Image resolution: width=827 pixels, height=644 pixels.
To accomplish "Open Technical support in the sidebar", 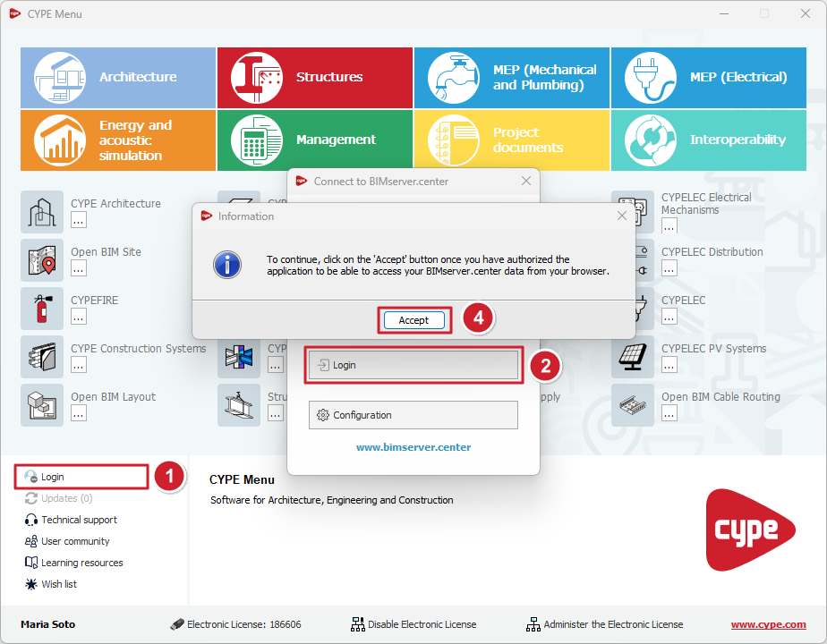I will [79, 520].
